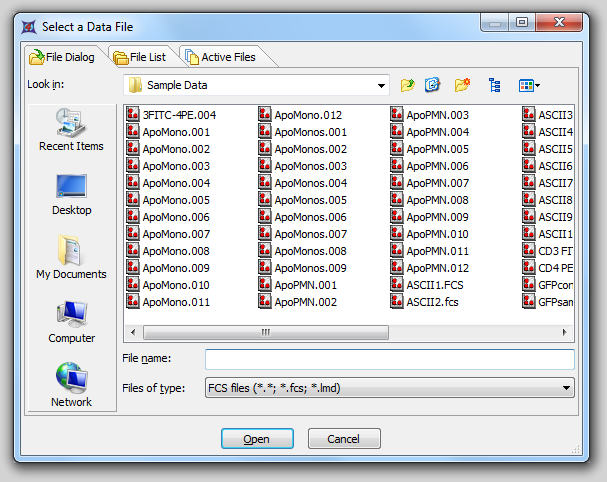Expand the Look in folder dropdown
Image resolution: width=607 pixels, height=482 pixels.
tap(381, 85)
